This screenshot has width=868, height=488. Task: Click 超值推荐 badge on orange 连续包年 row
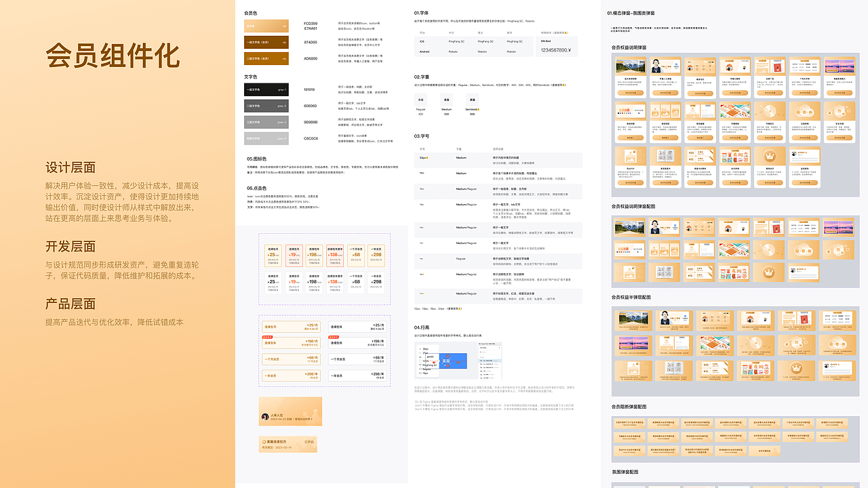point(267,337)
